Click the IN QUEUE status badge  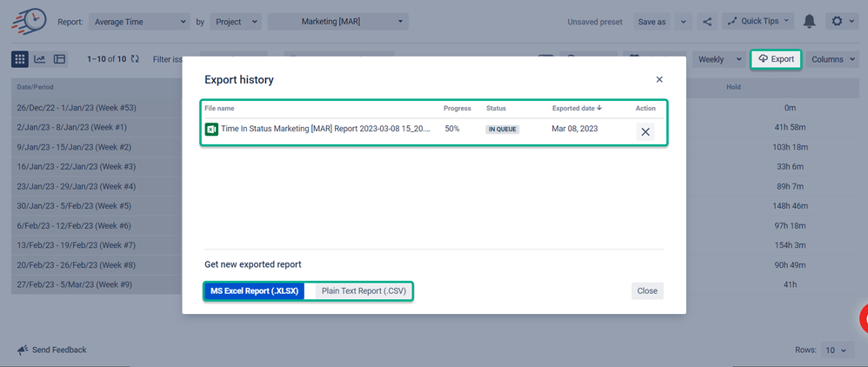503,130
